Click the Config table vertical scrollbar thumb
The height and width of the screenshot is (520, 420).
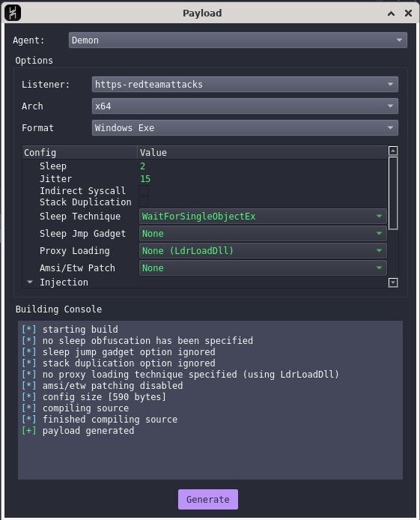coord(393,193)
